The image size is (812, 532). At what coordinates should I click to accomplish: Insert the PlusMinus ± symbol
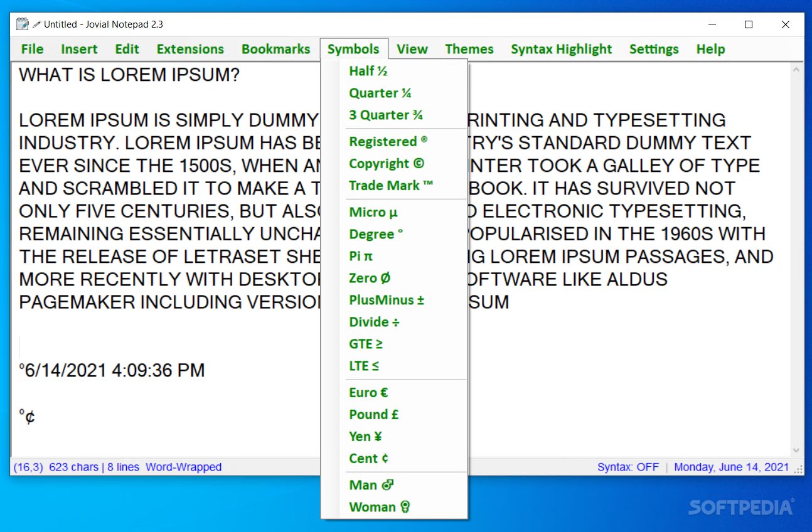point(394,300)
